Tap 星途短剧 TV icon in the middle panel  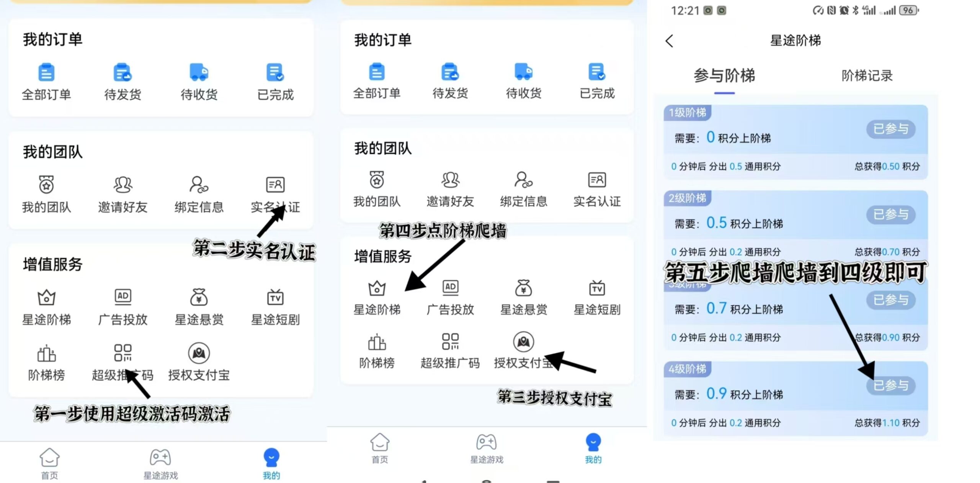click(597, 288)
